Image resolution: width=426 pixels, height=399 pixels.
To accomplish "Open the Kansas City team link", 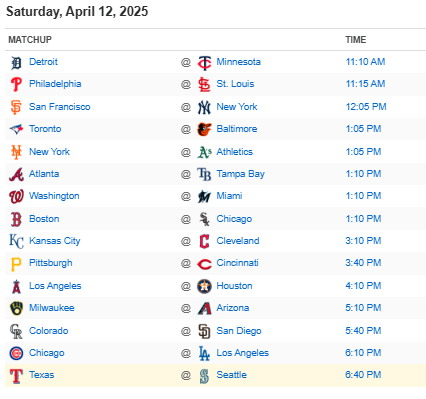I will (x=55, y=241).
